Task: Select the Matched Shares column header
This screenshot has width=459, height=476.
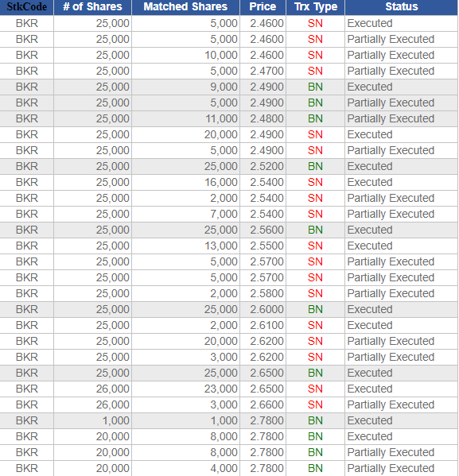Action: point(185,6)
